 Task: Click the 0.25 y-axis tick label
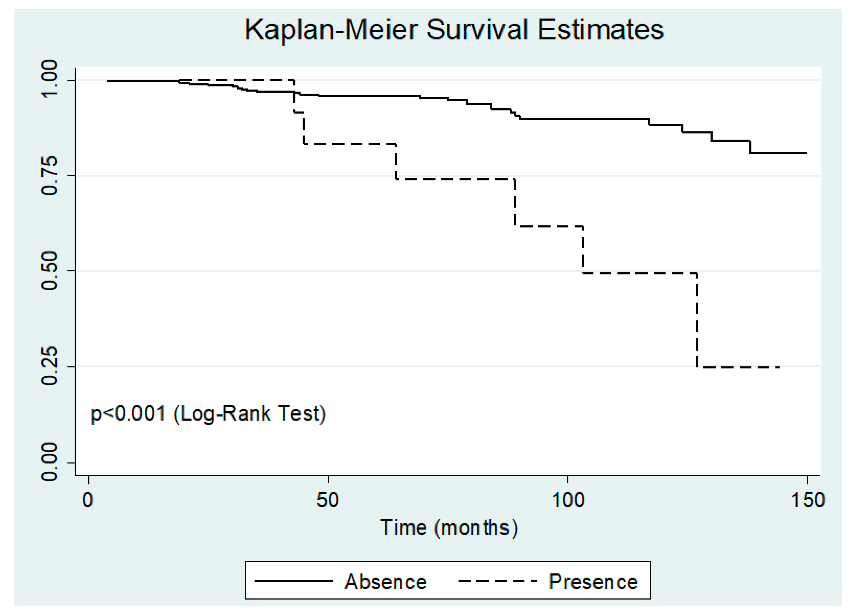coord(49,366)
